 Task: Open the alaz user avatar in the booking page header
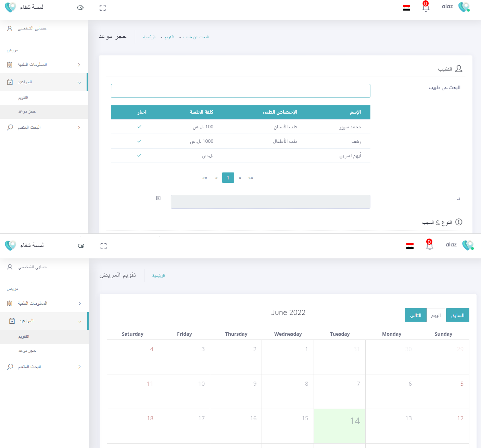[x=464, y=7]
